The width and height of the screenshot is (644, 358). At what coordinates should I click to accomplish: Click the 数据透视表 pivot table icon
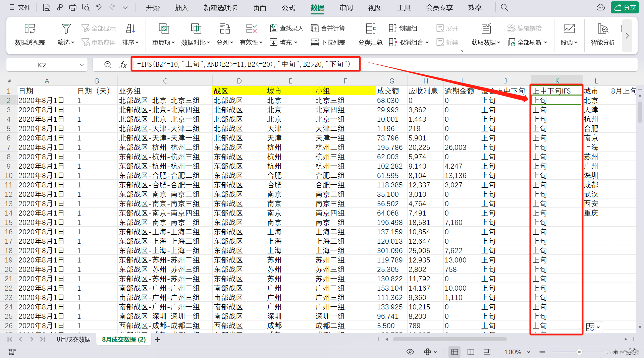tap(30, 28)
